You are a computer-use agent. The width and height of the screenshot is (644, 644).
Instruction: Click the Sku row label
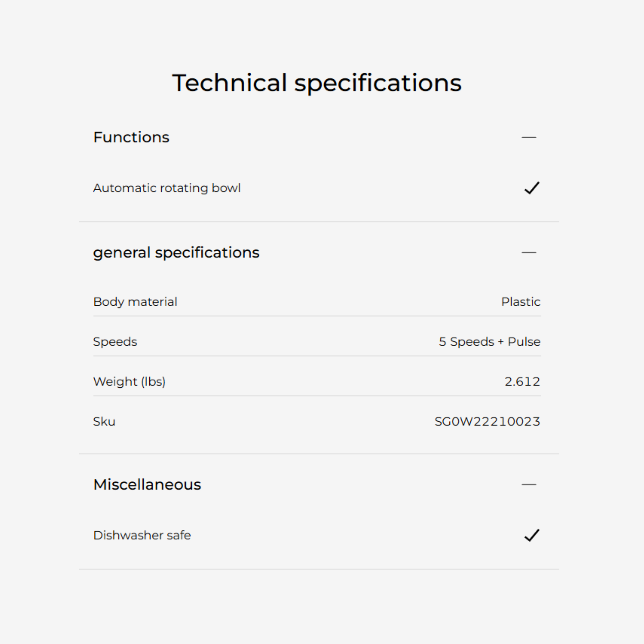coord(104,422)
